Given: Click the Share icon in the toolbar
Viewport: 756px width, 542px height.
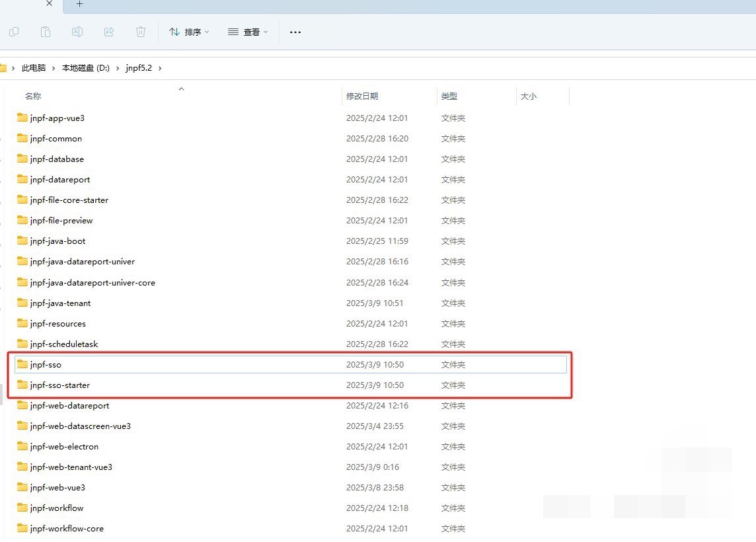Looking at the screenshot, I should pyautogui.click(x=109, y=32).
